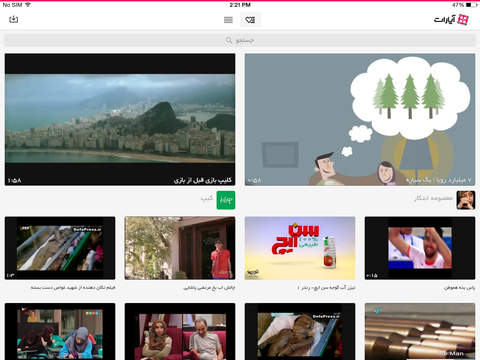The width and height of the screenshot is (480, 360).
Task: Open the list view menu icon
Action: tap(228, 20)
